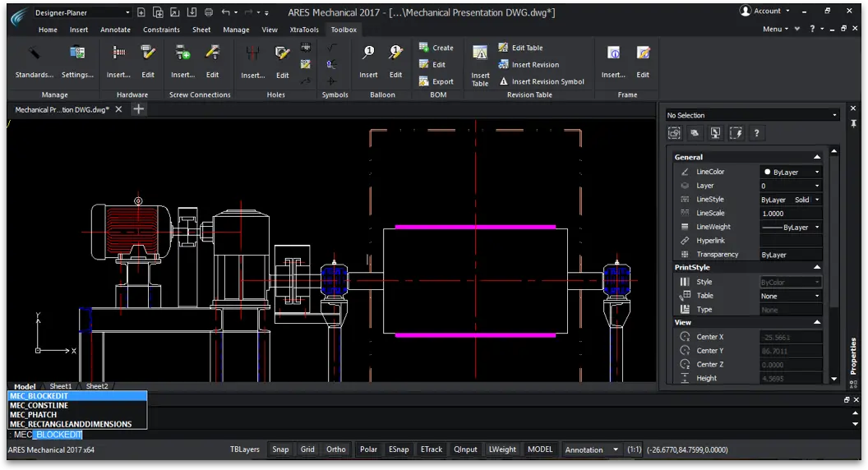Click the new drawing icon in quick access bar
Screen dimensions: 868x470
141,12
